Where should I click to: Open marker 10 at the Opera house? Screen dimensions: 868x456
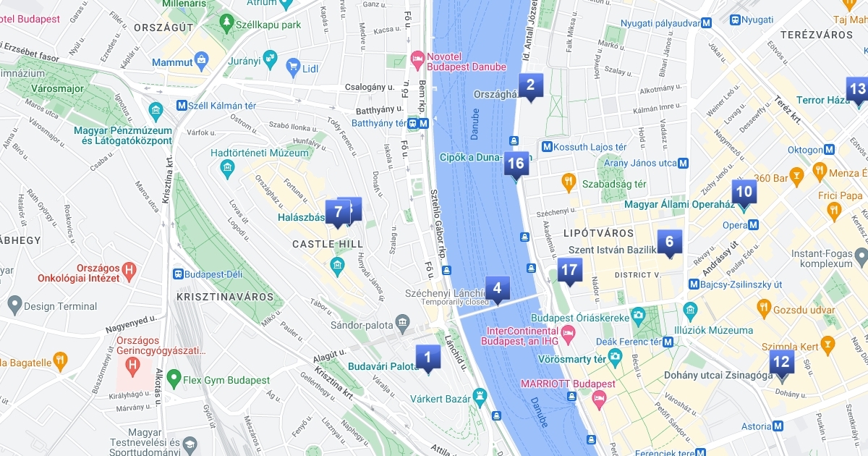744,193
